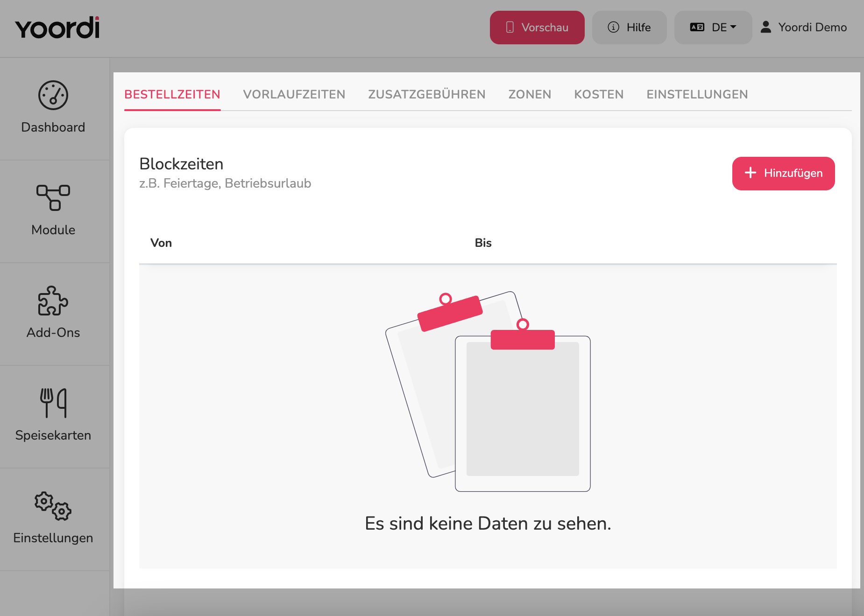Open the Einstellungen gears icon in sidebar
The image size is (864, 616).
pyautogui.click(x=53, y=506)
